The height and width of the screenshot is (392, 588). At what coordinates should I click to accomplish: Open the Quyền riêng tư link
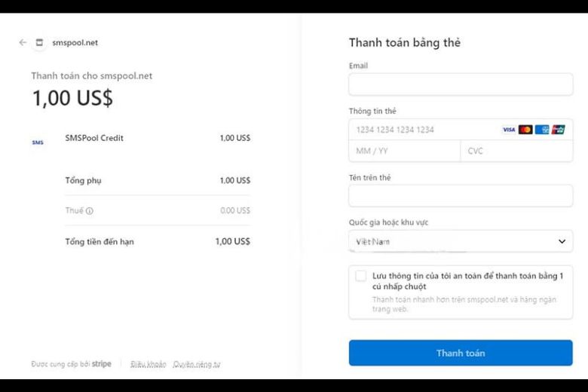point(197,364)
